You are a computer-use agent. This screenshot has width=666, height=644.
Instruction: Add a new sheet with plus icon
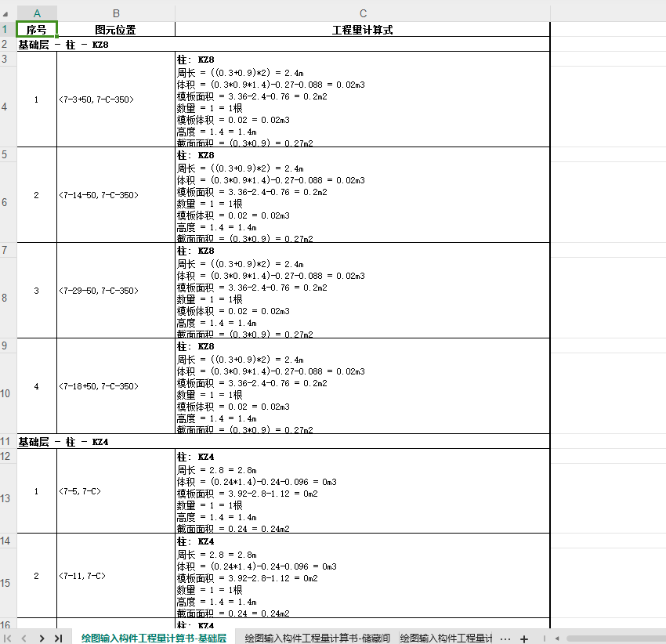[x=524, y=639]
